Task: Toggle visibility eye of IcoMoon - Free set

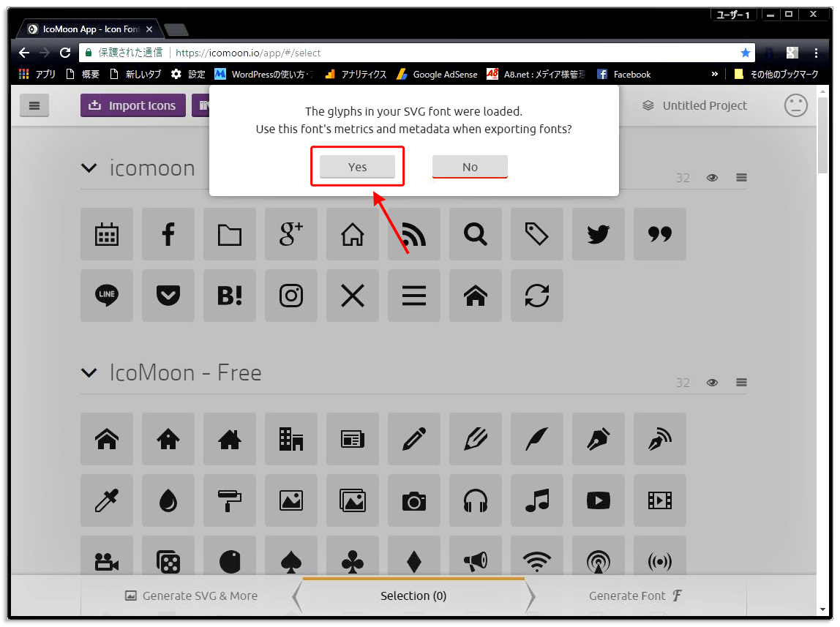Action: (712, 383)
